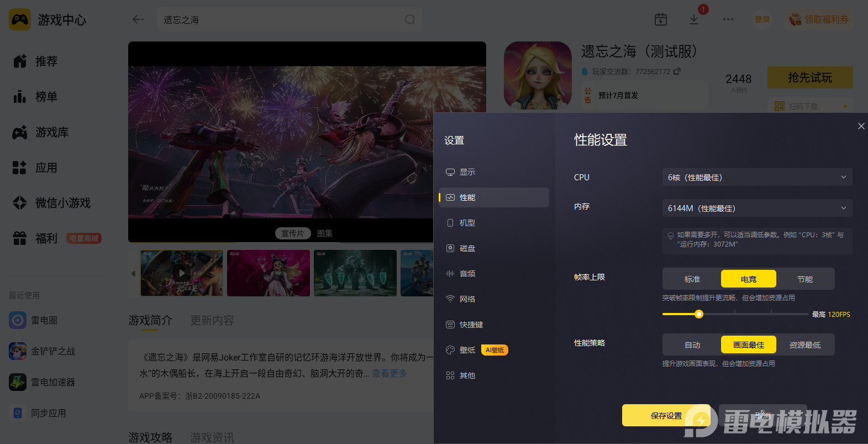Open Display (显示) settings section

point(494,172)
